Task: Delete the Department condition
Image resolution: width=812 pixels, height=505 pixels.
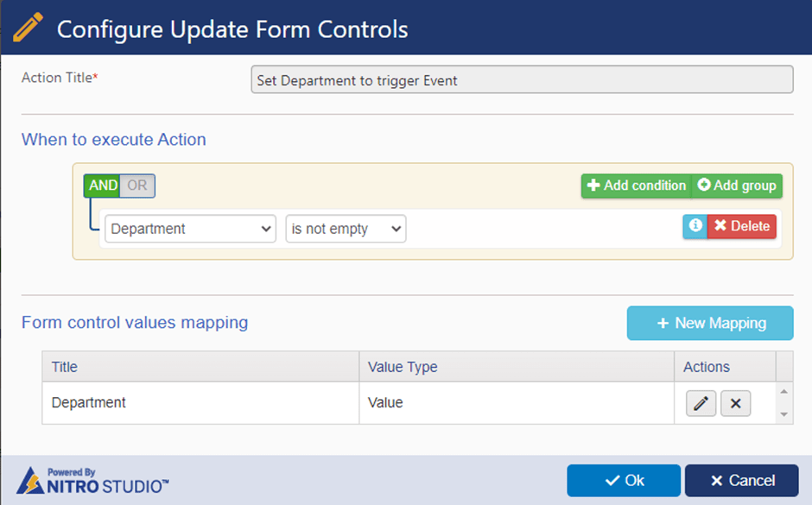Action: click(741, 226)
